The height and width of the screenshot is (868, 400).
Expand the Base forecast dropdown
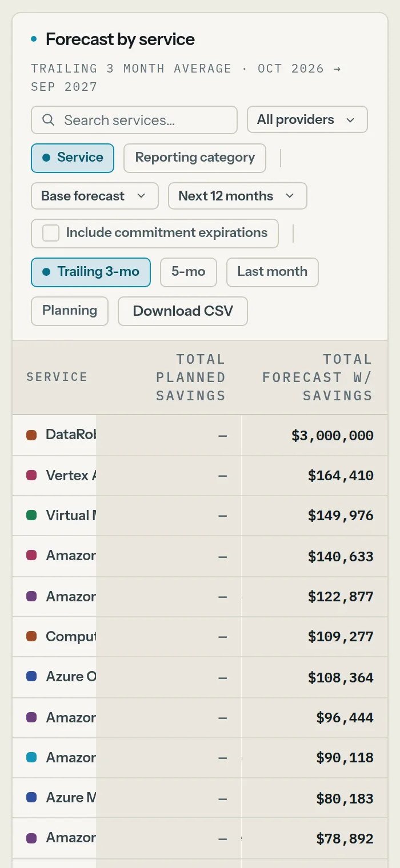94,196
